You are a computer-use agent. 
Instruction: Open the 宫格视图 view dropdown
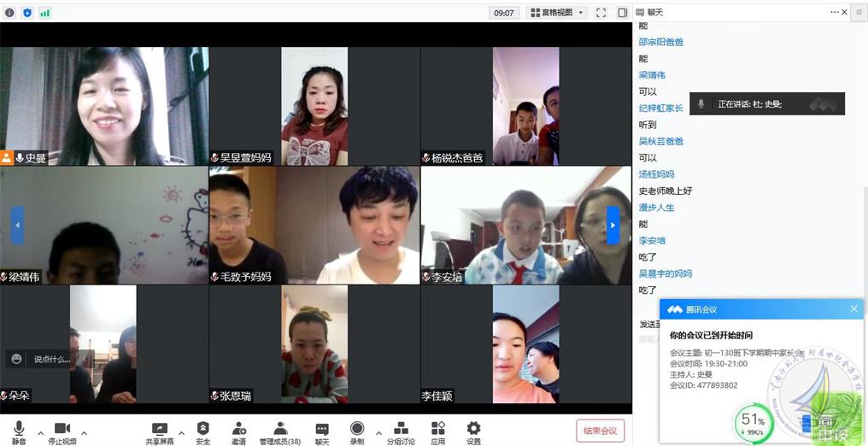tap(557, 12)
